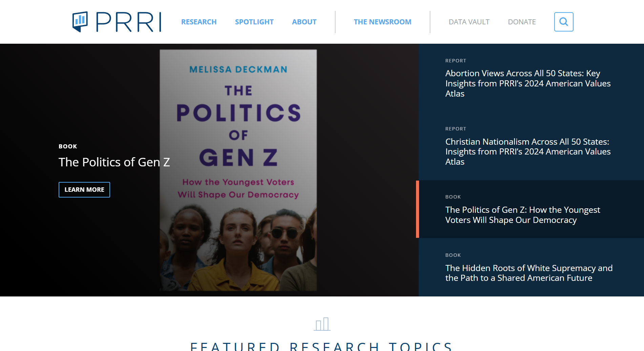The image size is (644, 351).
Task: Open the Data Vault link
Action: coord(469,22)
